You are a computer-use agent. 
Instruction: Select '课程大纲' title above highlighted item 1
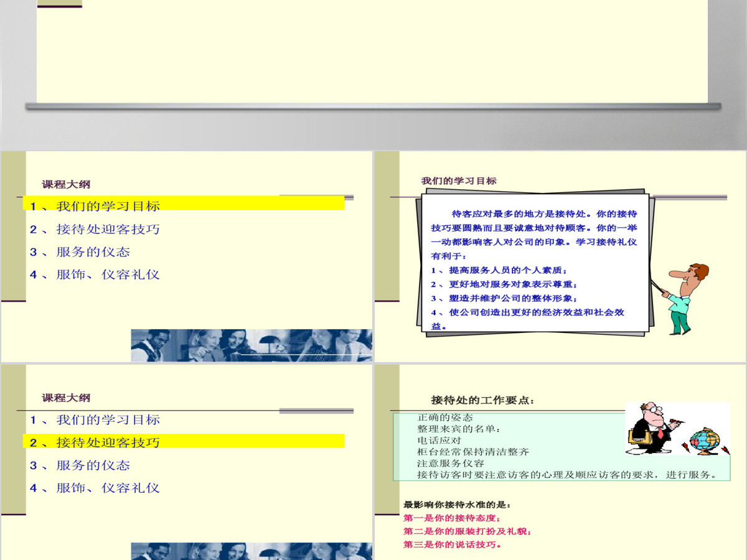(67, 184)
